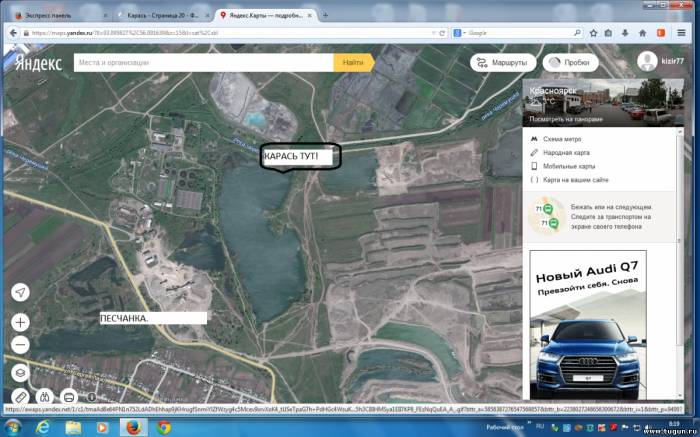The image size is (700, 437).
Task: Open the URL history dropdown arrow
Action: (433, 33)
